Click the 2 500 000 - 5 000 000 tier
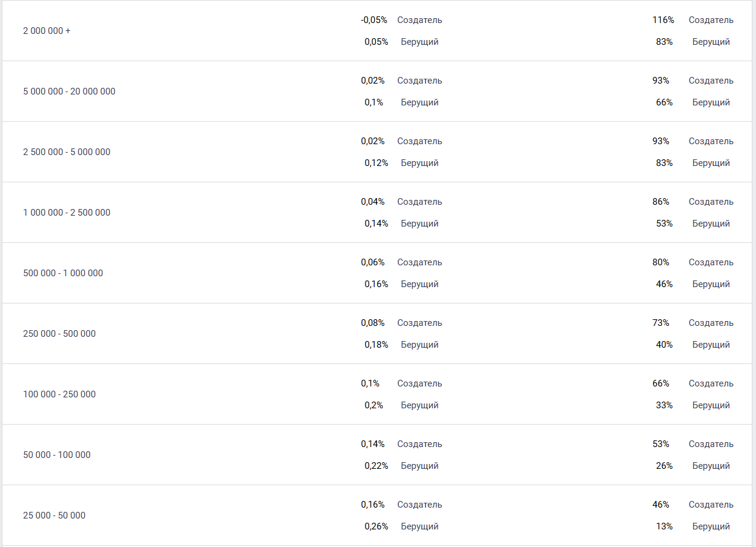The width and height of the screenshot is (756, 547). 67,152
